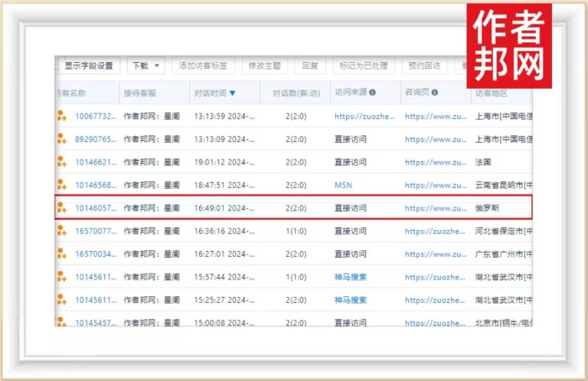Click the add-visitor icon beside visitor 89290765

click(61, 138)
